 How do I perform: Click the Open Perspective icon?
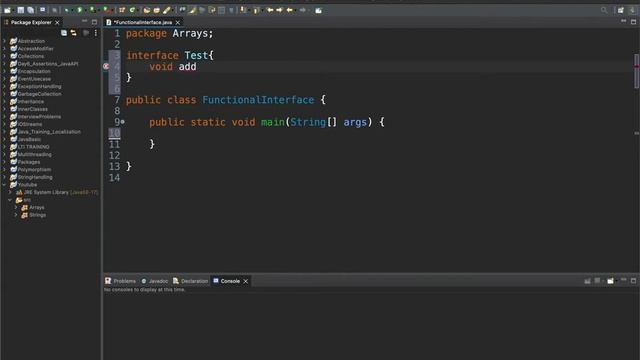pos(620,10)
